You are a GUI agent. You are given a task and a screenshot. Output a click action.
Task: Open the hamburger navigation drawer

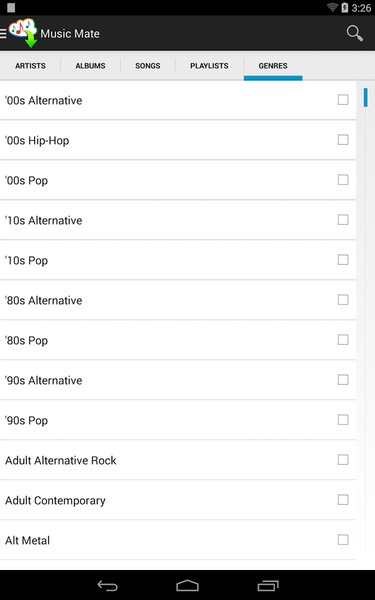3,34
